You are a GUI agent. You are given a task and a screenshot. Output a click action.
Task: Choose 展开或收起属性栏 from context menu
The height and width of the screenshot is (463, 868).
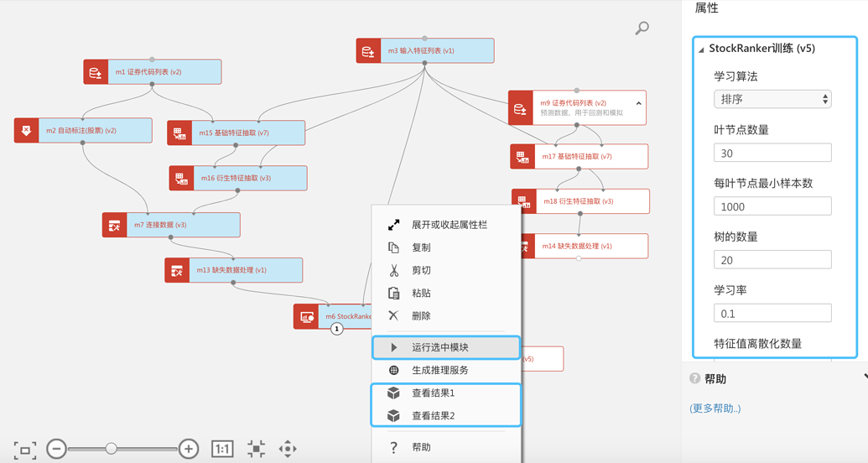(x=446, y=225)
